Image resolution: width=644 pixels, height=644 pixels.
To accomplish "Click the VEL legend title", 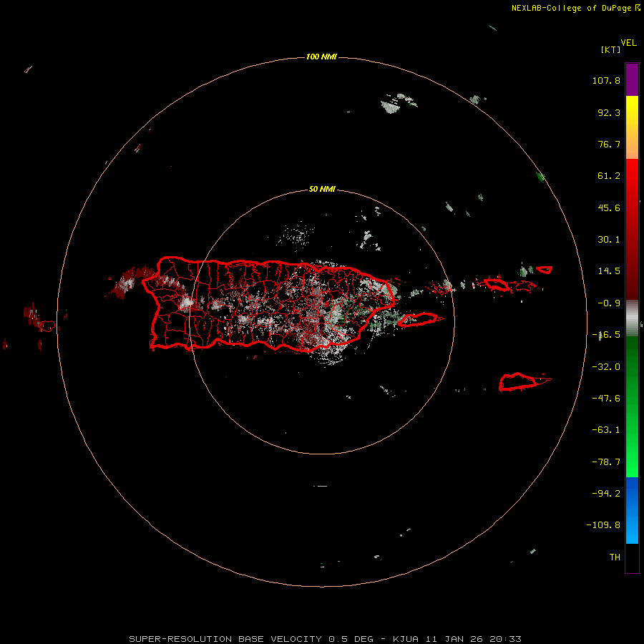I will coord(628,43).
